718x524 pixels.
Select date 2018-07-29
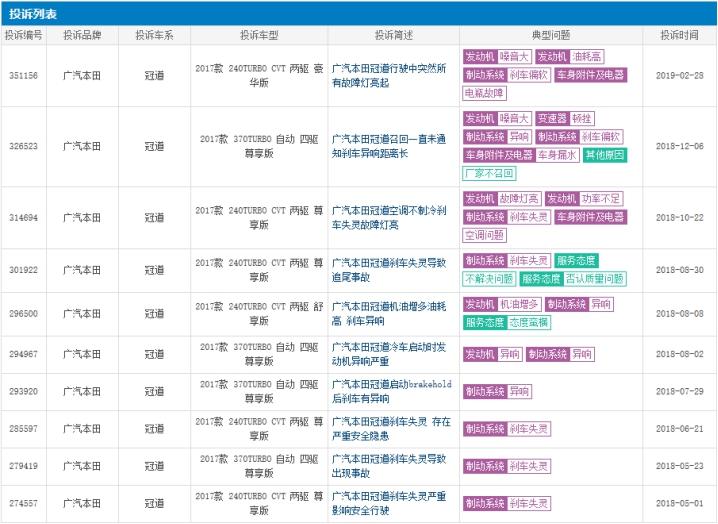[680, 391]
